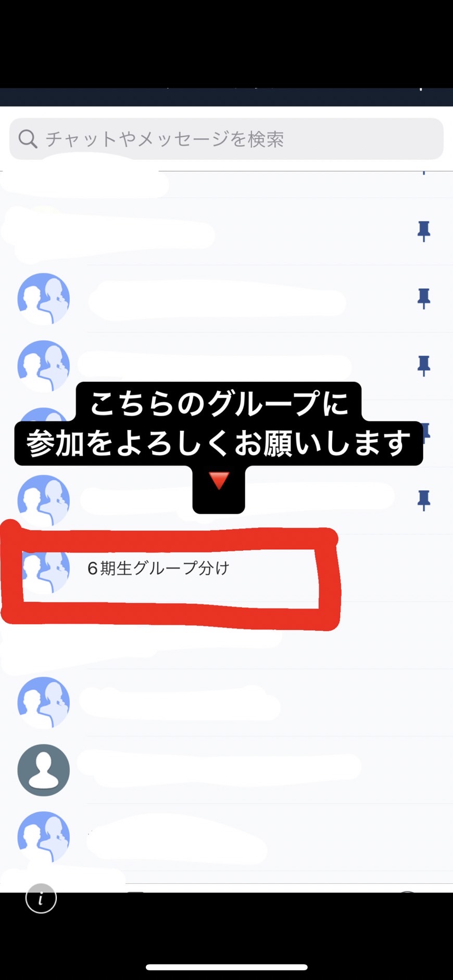
Task: Open the 6期生グループ分け chat
Action: click(227, 568)
